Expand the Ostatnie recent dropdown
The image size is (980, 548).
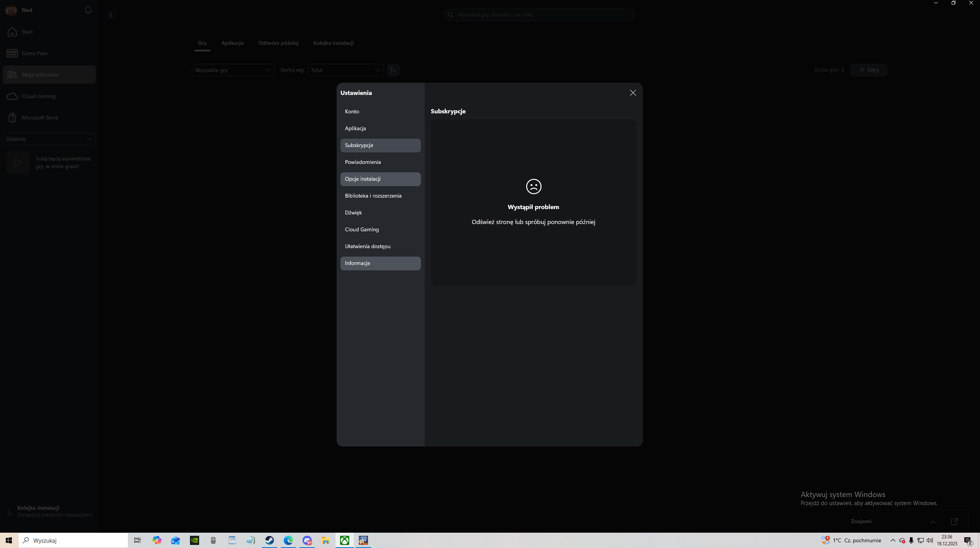point(49,139)
